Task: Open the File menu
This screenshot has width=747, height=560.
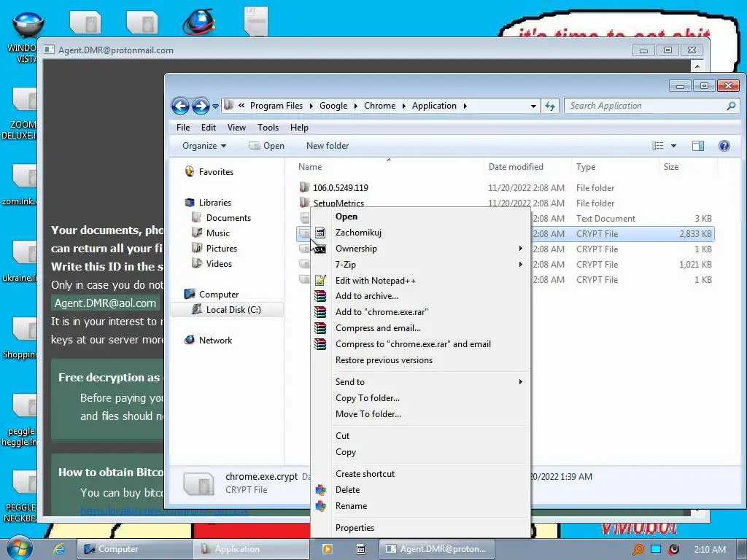Action: [183, 128]
